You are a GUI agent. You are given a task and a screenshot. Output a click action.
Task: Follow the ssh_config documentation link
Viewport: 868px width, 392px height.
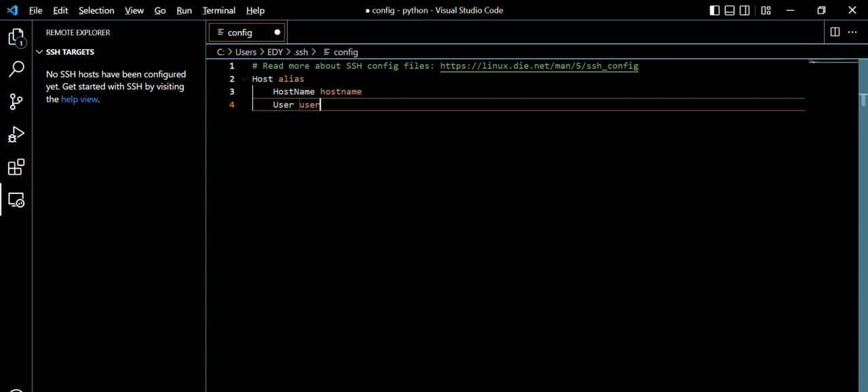[x=538, y=66]
